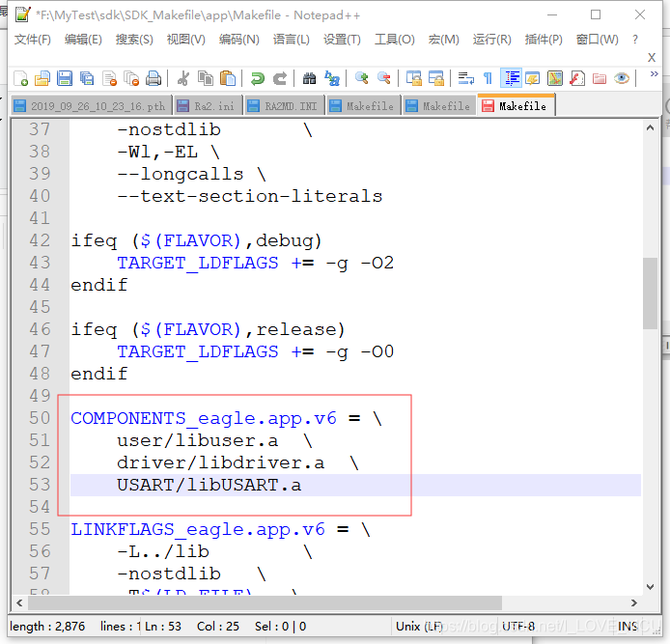Toggle show all characters pilcrow icon
Viewport: 670px width, 644px height.
tap(488, 78)
